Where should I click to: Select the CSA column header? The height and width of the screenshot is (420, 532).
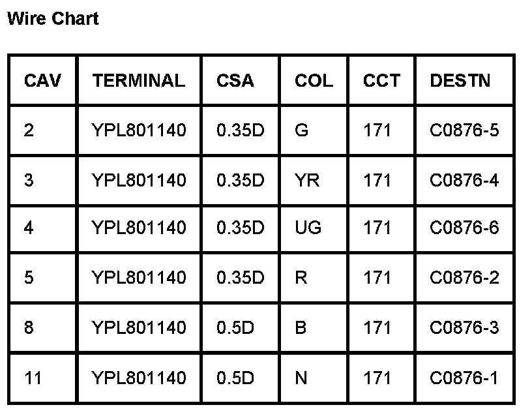(235, 81)
